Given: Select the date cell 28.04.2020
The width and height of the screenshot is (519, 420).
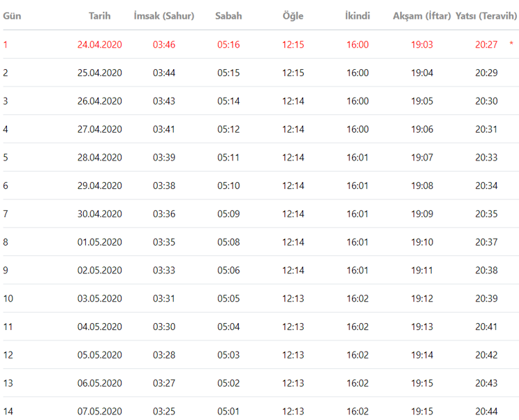Looking at the screenshot, I should coord(100,158).
